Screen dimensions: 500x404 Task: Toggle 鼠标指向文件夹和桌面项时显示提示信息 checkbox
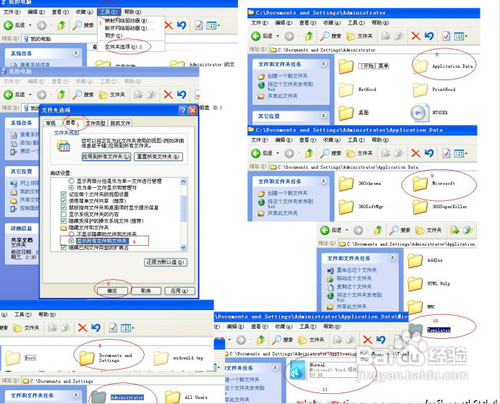tap(64, 207)
